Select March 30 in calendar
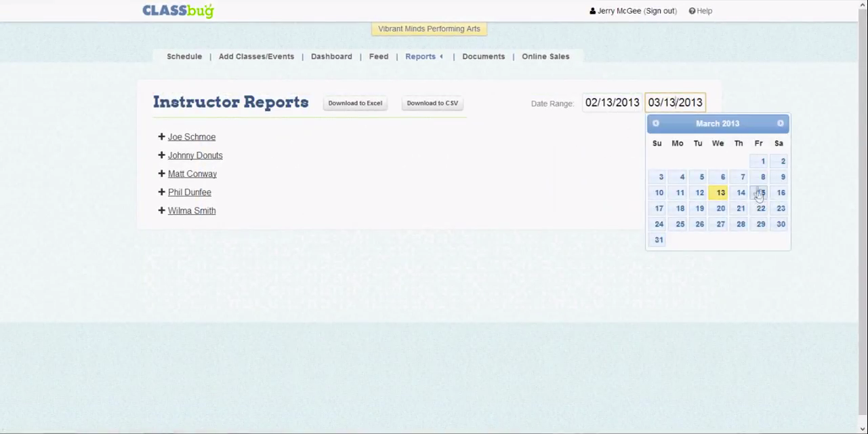Viewport: 868px width, 434px height. tap(779, 224)
